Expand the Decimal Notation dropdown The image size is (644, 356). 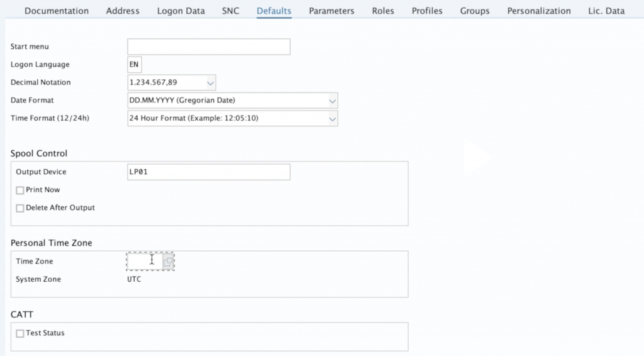[x=210, y=82]
